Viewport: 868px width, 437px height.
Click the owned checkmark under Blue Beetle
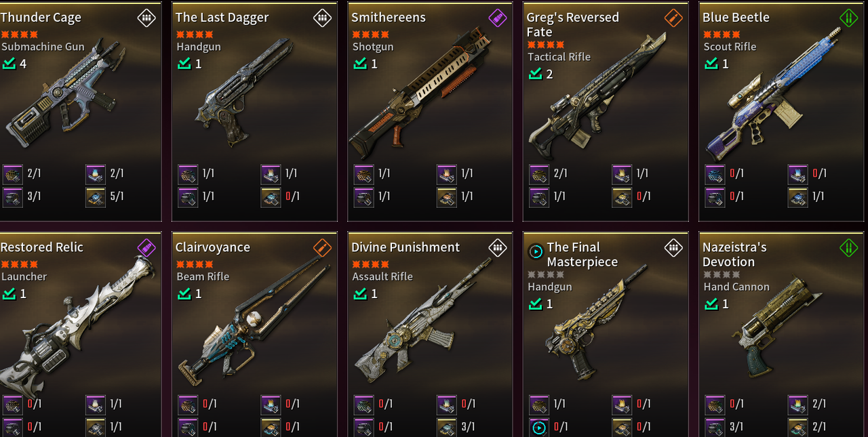711,64
